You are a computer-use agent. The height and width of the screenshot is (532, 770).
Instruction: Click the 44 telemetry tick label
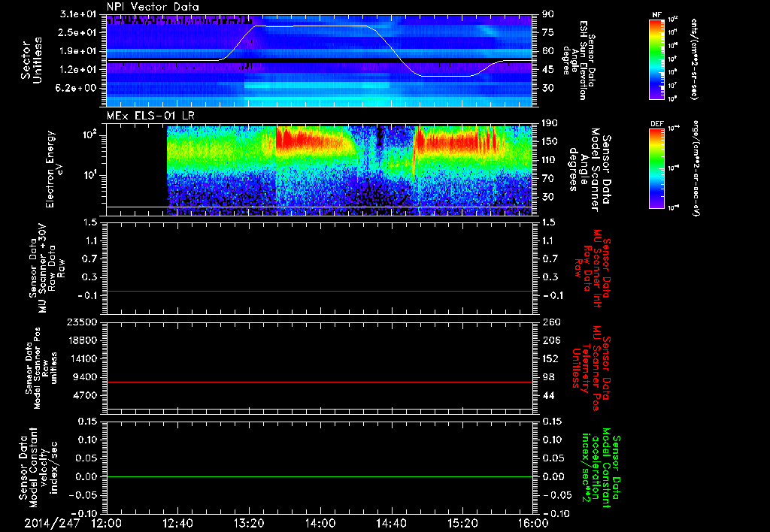coord(548,395)
